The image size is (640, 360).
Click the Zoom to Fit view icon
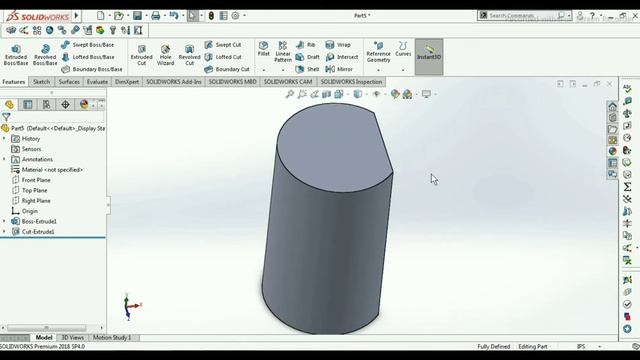[290, 94]
